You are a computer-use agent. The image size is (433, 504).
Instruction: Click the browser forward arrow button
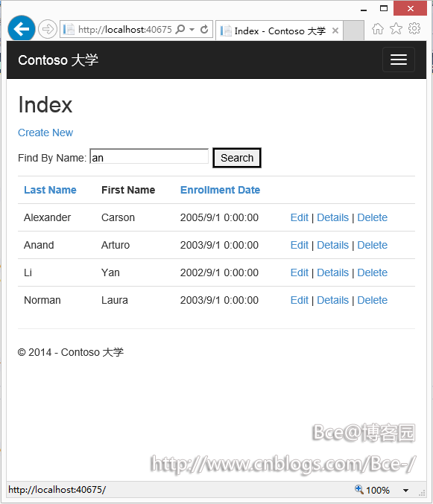tap(48, 29)
